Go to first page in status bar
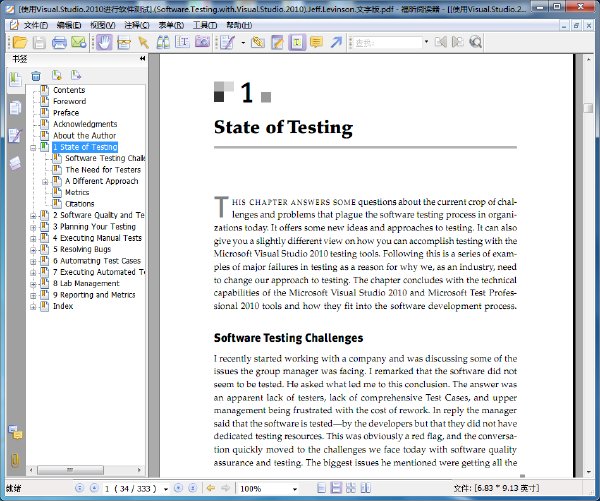The height and width of the screenshot is (501, 600). point(79,488)
